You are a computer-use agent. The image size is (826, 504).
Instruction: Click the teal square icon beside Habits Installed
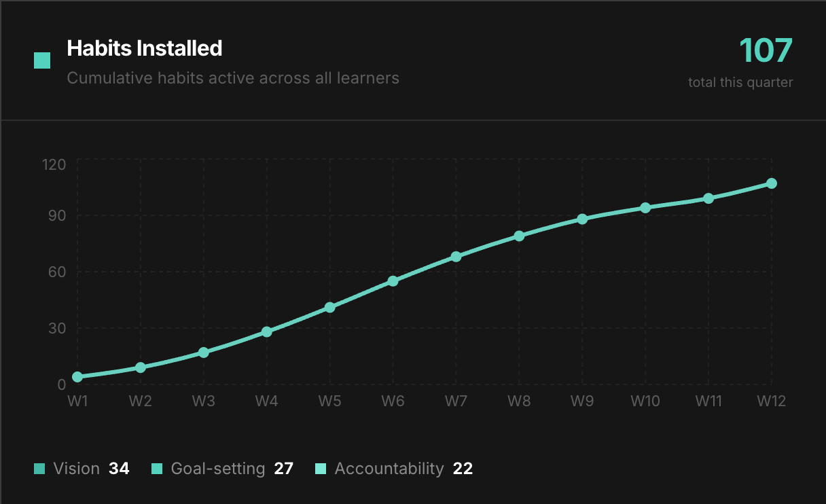(x=42, y=60)
